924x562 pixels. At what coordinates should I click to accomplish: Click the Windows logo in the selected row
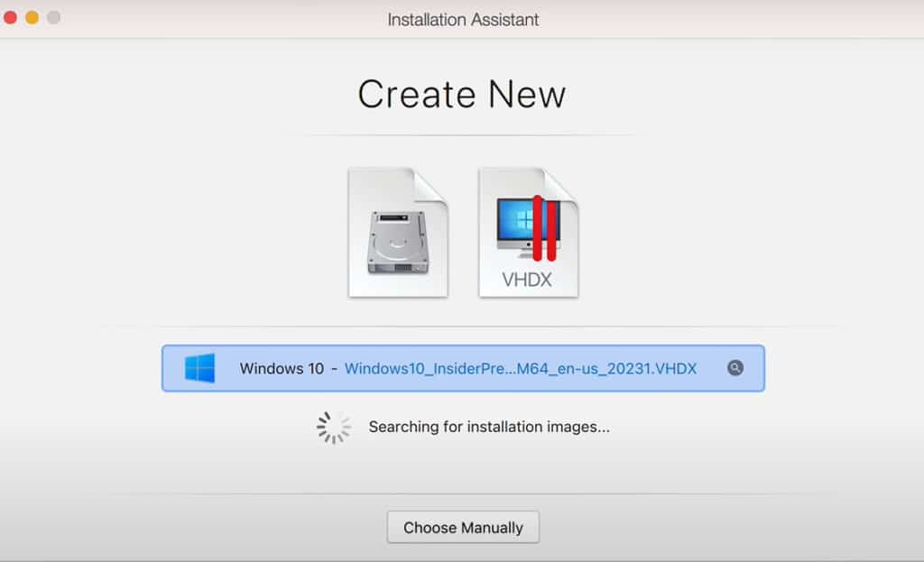click(199, 368)
